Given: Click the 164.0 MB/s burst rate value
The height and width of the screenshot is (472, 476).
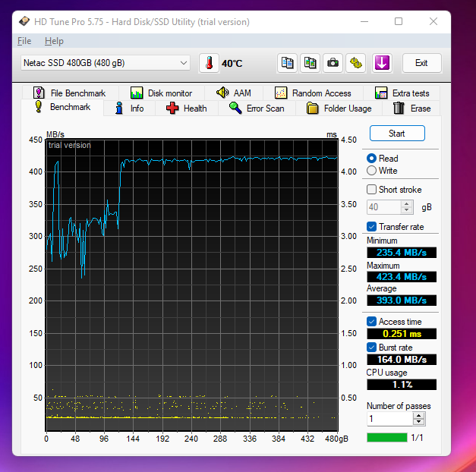Looking at the screenshot, I should click(402, 360).
